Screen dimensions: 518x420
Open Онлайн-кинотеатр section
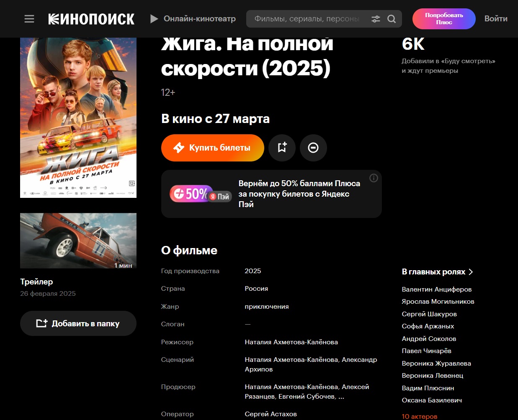[x=193, y=19]
